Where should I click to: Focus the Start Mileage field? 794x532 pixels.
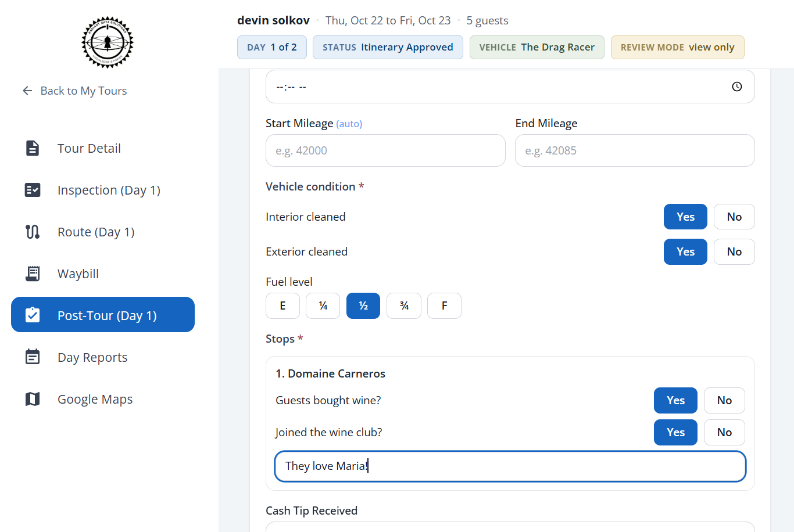click(385, 150)
